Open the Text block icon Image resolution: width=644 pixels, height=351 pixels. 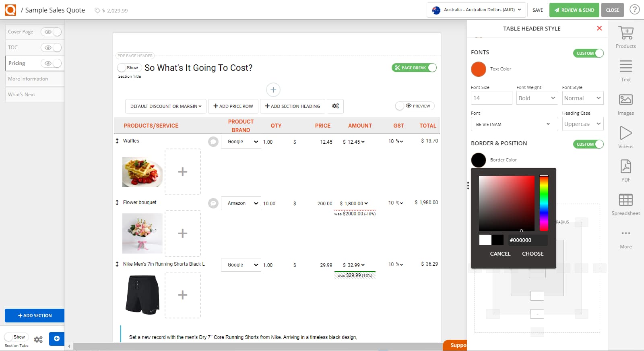[625, 66]
